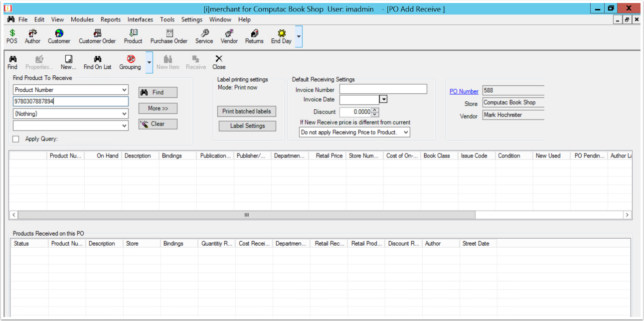Open the Invoice Date calendar dropdown
The image size is (644, 321).
tap(383, 99)
